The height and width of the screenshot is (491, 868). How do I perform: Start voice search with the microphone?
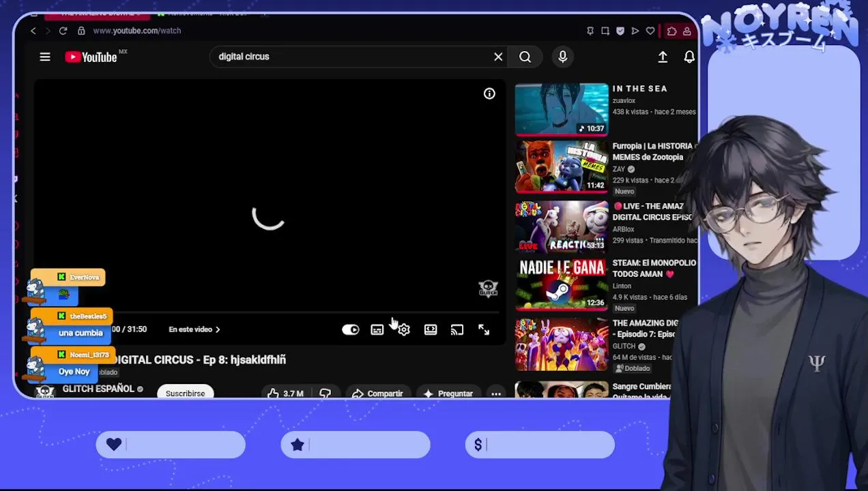click(563, 57)
